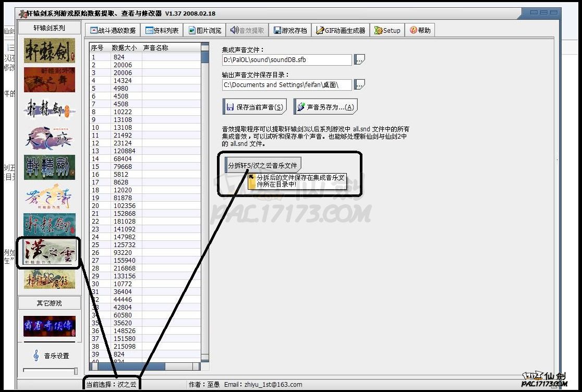
Task: Open the Setup tab
Action: [x=387, y=31]
